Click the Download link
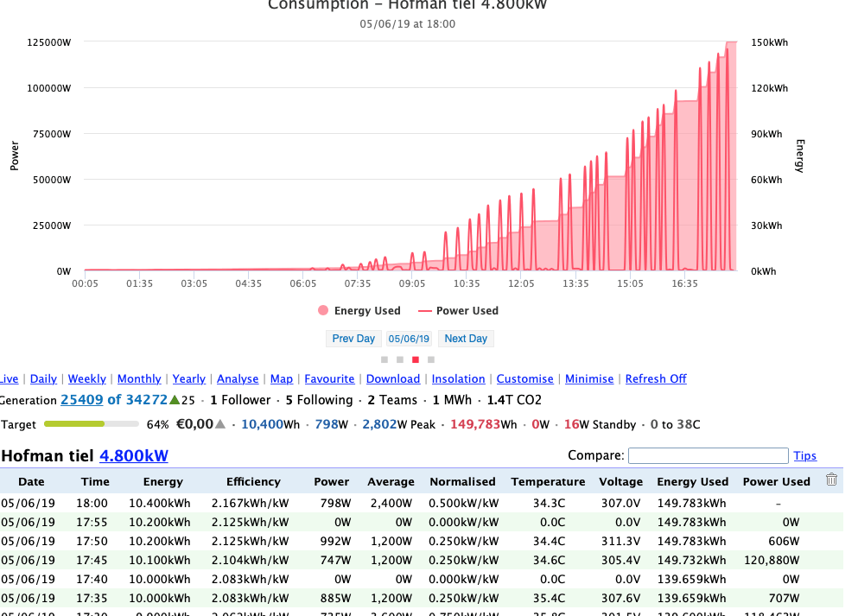Screen dimensions: 858x616 click(x=393, y=378)
